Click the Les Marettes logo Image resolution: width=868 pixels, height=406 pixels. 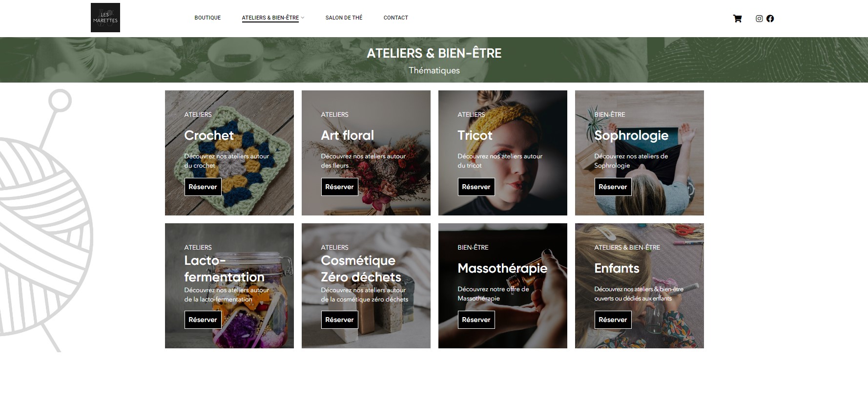[x=105, y=18]
